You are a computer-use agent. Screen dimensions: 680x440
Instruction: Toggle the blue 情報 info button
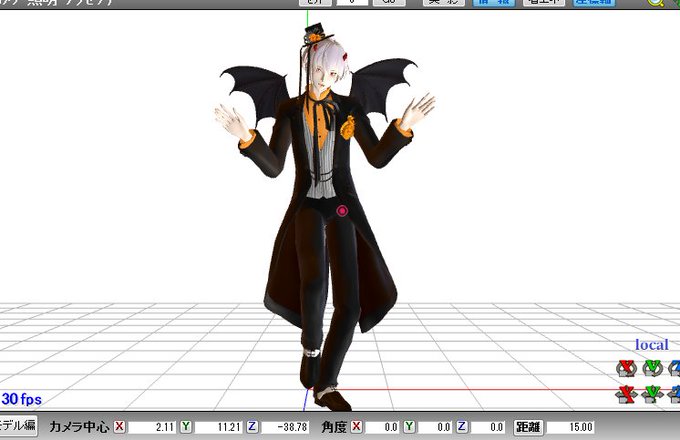pyautogui.click(x=494, y=2)
